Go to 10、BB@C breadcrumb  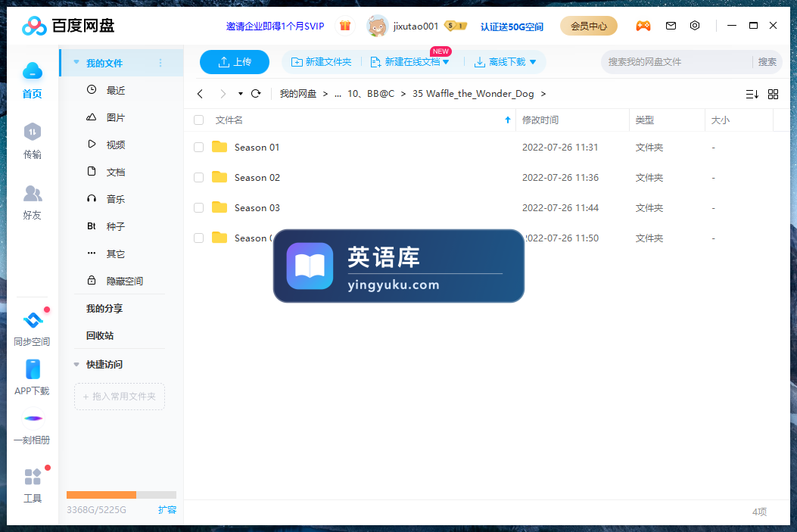[x=371, y=94]
